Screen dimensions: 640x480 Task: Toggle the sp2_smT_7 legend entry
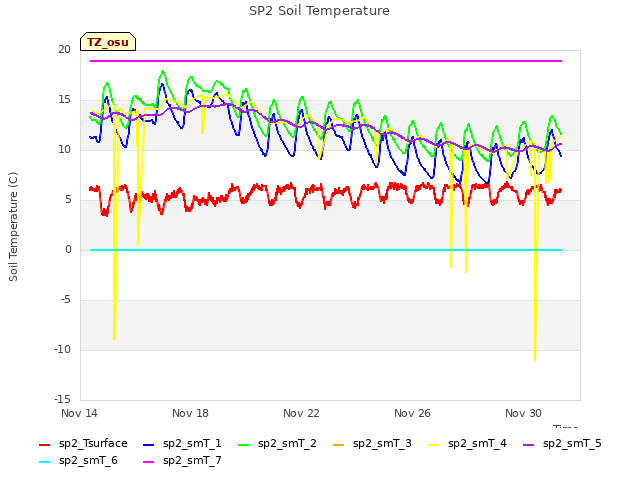(x=182, y=461)
